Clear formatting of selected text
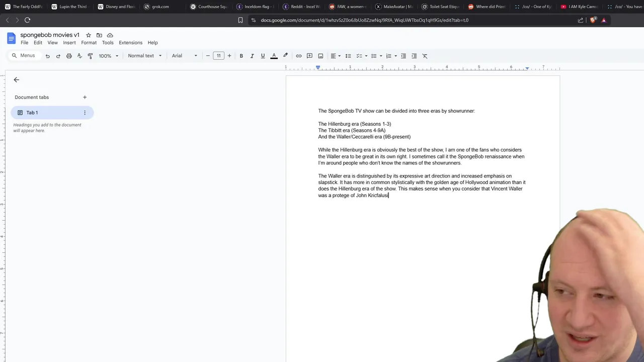Viewport: 644px width, 362px height. tap(425, 56)
